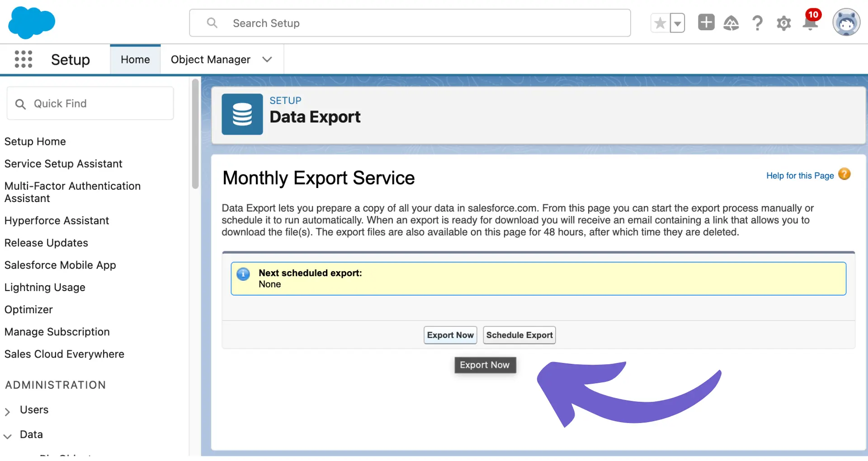Open Sales Cloud Everywhere
This screenshot has height=461, width=868.
coord(64,354)
